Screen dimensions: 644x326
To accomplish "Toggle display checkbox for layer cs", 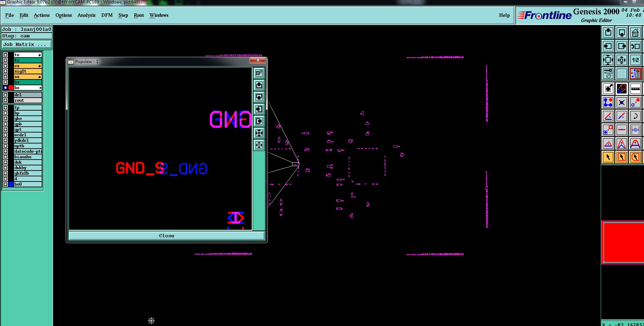I will point(5,66).
